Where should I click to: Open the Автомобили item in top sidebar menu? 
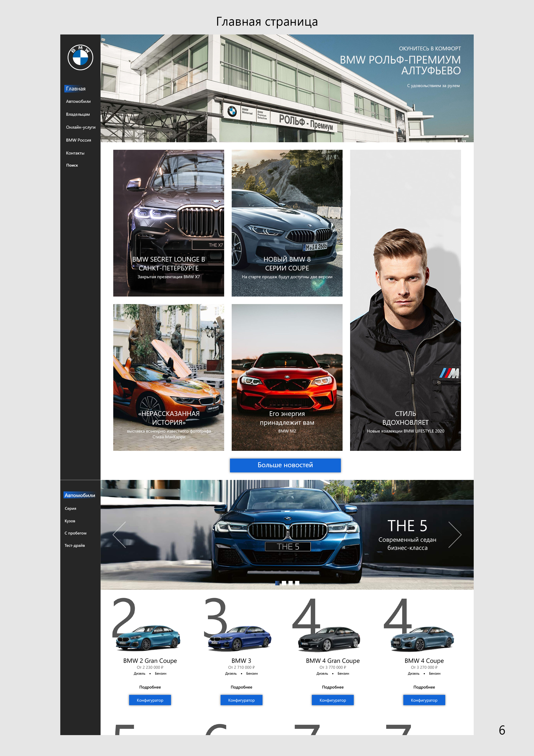[x=78, y=102]
